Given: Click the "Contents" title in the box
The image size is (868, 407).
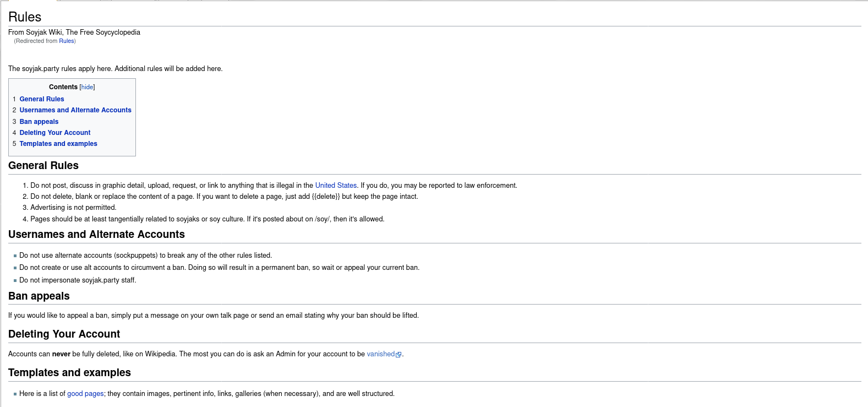Looking at the screenshot, I should [63, 87].
